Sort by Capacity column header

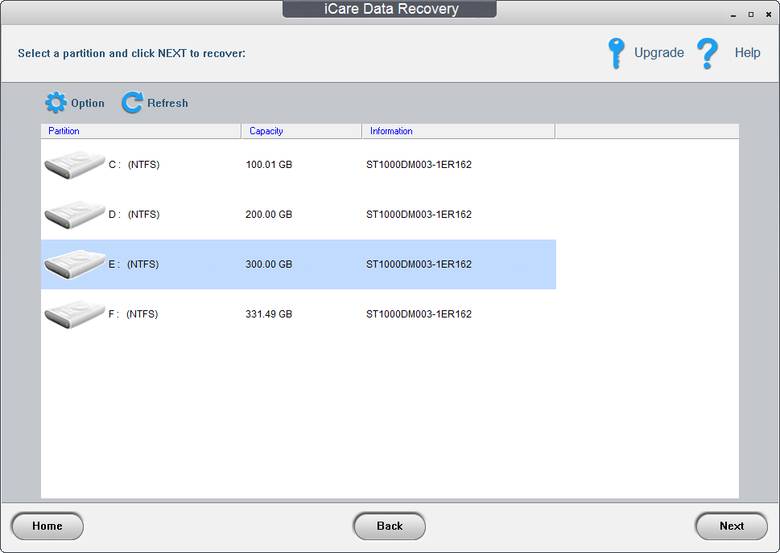pos(300,131)
